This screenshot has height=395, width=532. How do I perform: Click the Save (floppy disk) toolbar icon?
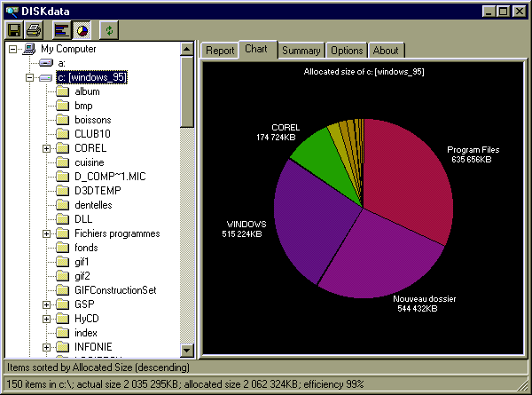point(14,29)
